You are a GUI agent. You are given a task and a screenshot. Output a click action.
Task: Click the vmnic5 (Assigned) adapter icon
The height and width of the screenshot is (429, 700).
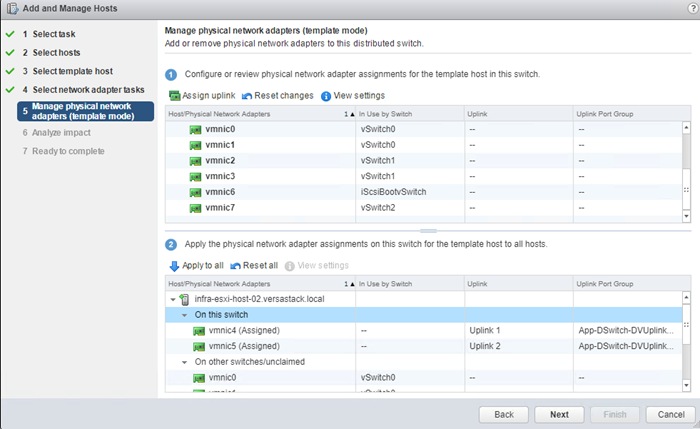(x=199, y=346)
